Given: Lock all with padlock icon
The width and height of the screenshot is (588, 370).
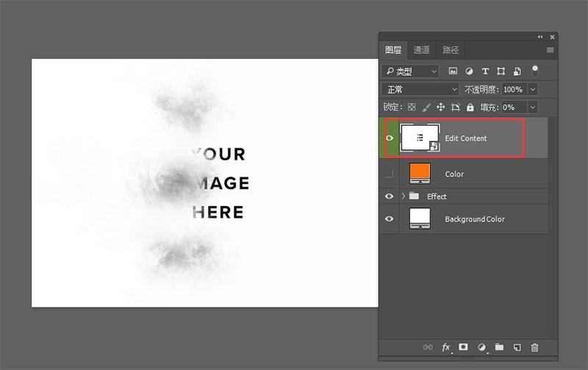Looking at the screenshot, I should click(470, 107).
